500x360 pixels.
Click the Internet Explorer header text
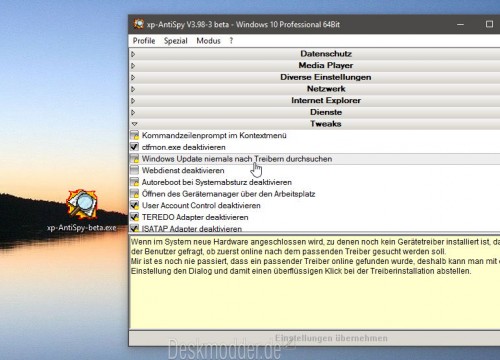point(326,100)
